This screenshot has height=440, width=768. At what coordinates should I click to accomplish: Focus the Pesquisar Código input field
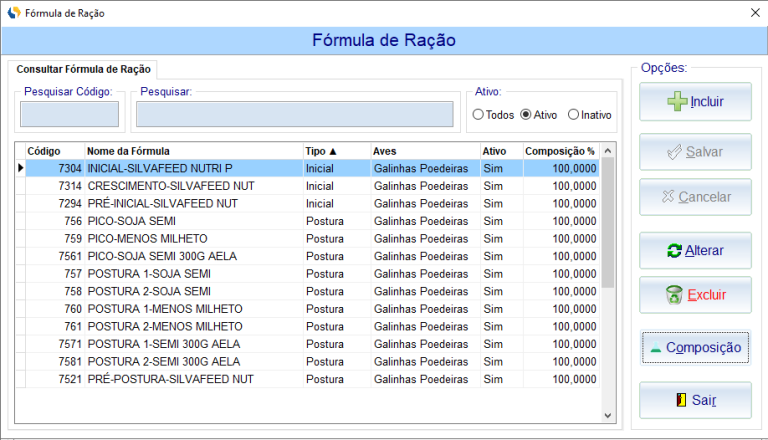click(69, 114)
